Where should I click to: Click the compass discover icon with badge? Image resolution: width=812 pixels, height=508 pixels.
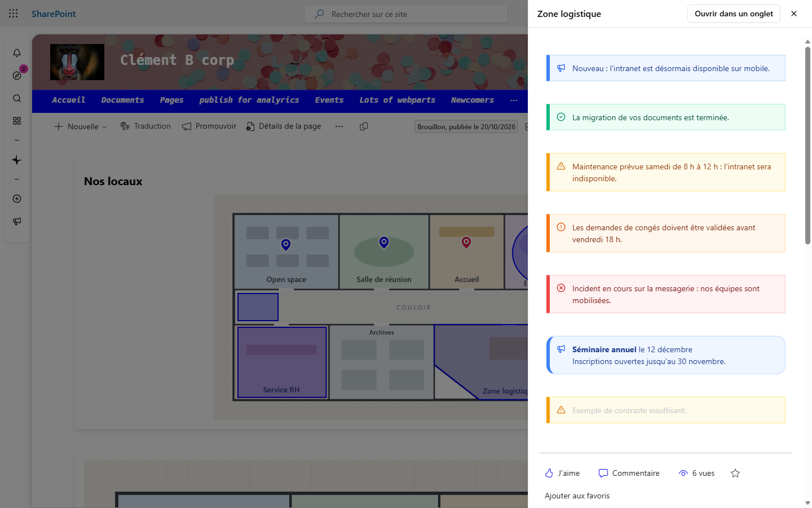tap(17, 76)
